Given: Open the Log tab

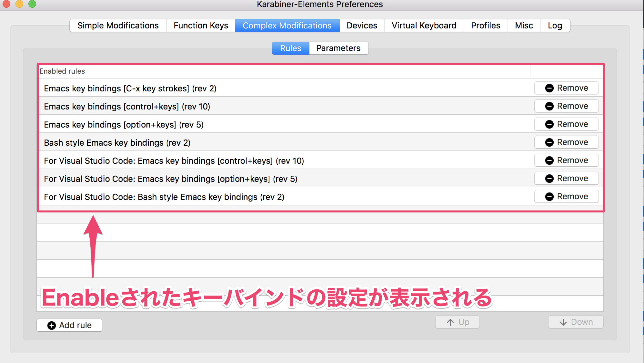Looking at the screenshot, I should coord(555,25).
